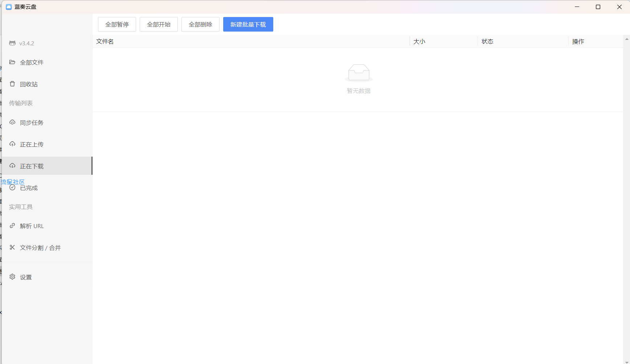Click the gear icon beside 设置
Image resolution: width=630 pixels, height=364 pixels.
coord(12,277)
